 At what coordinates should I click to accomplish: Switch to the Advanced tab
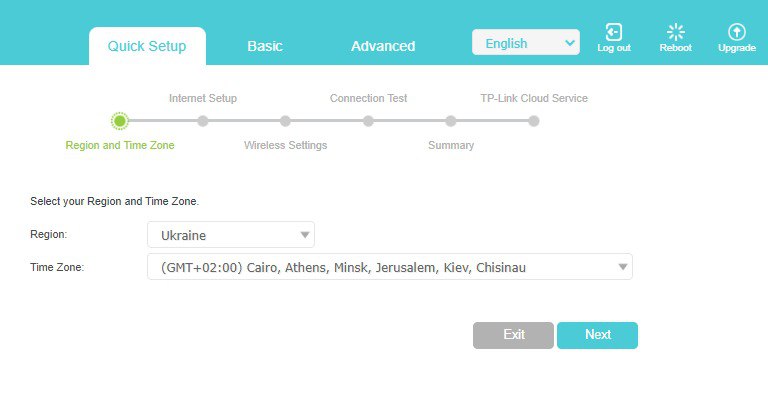[x=383, y=46]
